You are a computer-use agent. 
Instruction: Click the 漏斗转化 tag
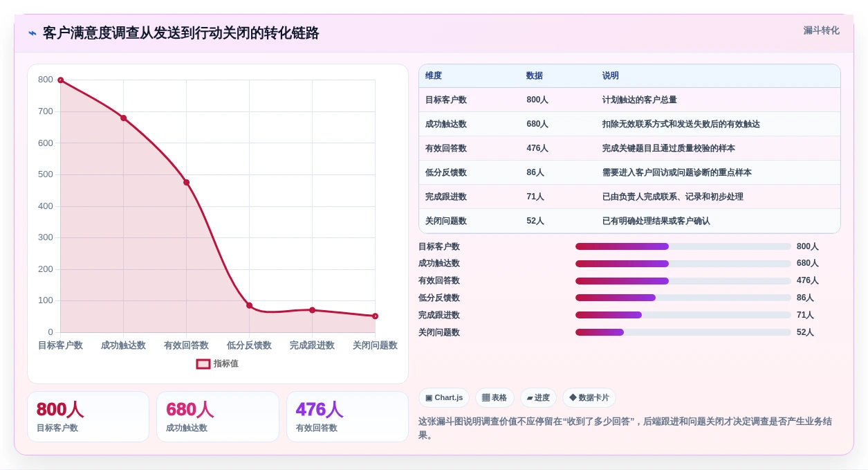coord(821,30)
